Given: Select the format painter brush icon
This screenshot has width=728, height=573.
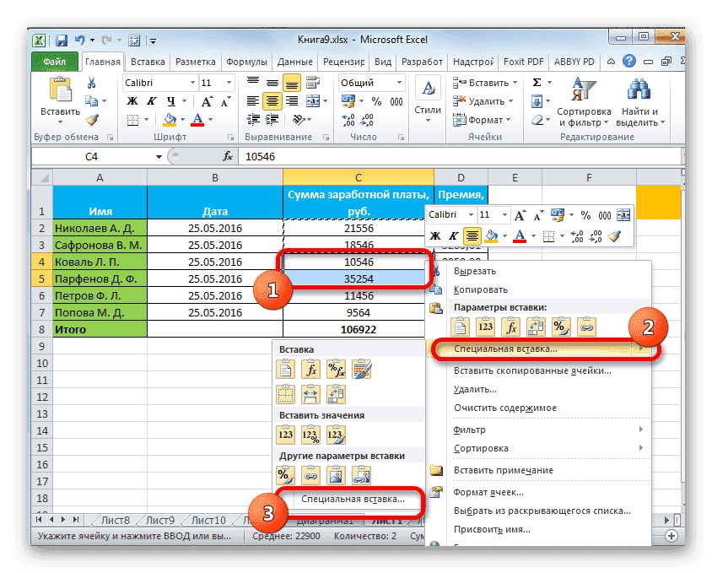Looking at the screenshot, I should [90, 120].
